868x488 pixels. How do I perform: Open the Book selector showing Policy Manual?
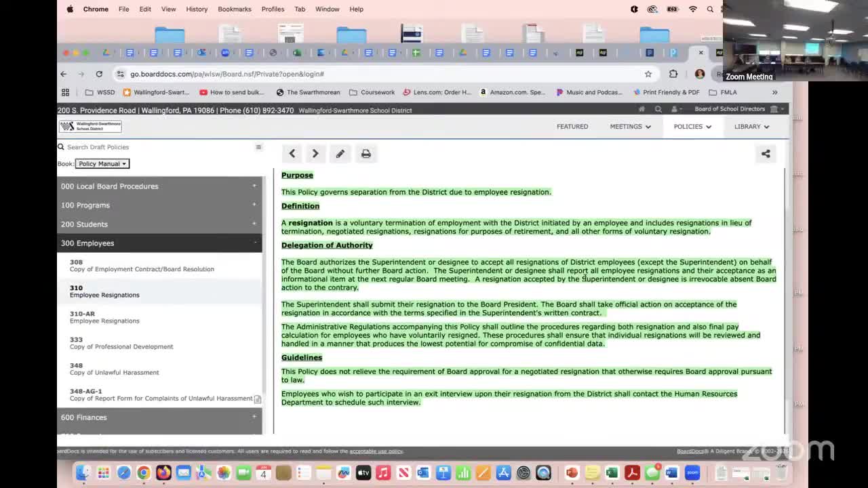pos(102,163)
